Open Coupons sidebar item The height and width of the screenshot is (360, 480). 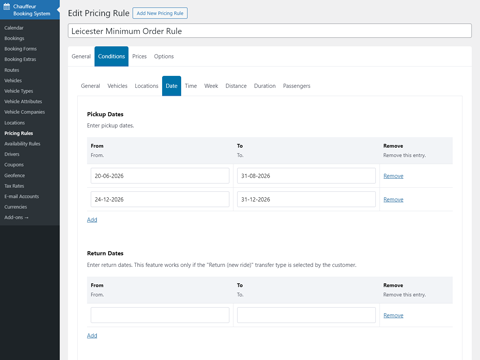(14, 165)
